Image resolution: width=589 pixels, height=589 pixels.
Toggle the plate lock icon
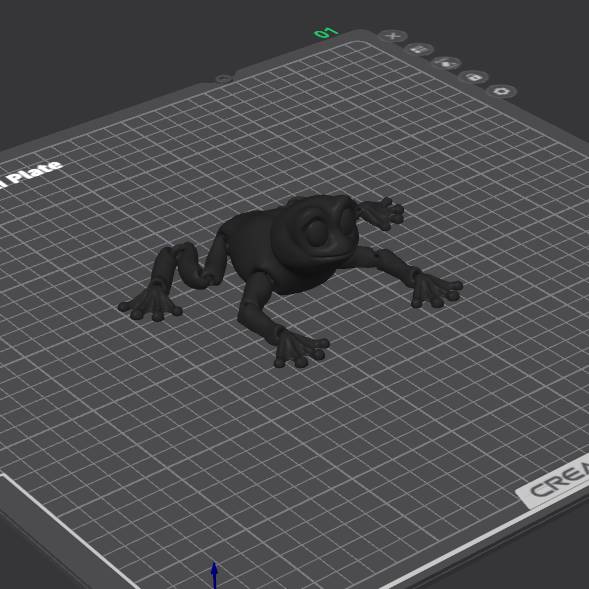(473, 77)
